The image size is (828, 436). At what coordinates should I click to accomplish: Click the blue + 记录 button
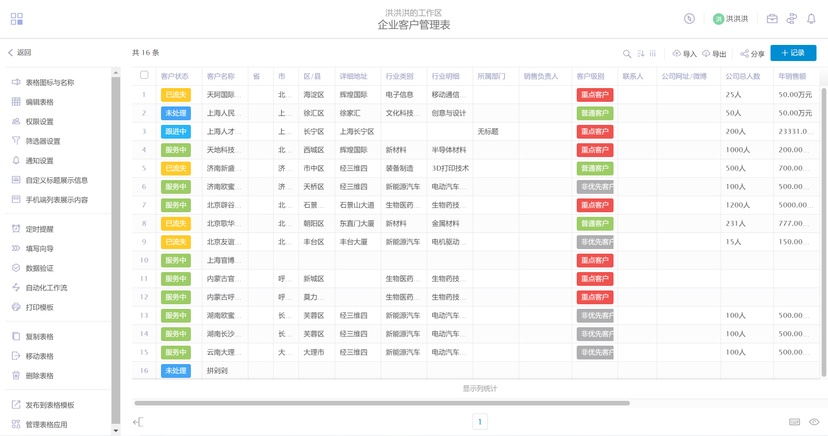(793, 53)
